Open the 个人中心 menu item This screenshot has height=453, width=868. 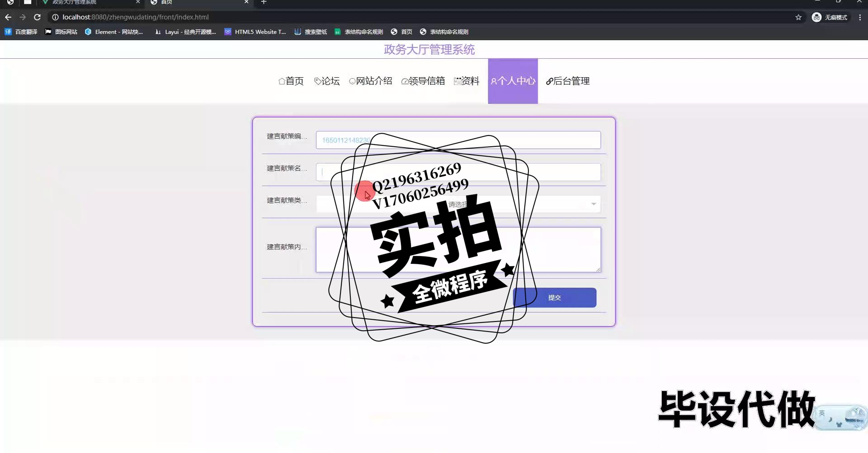click(x=513, y=81)
